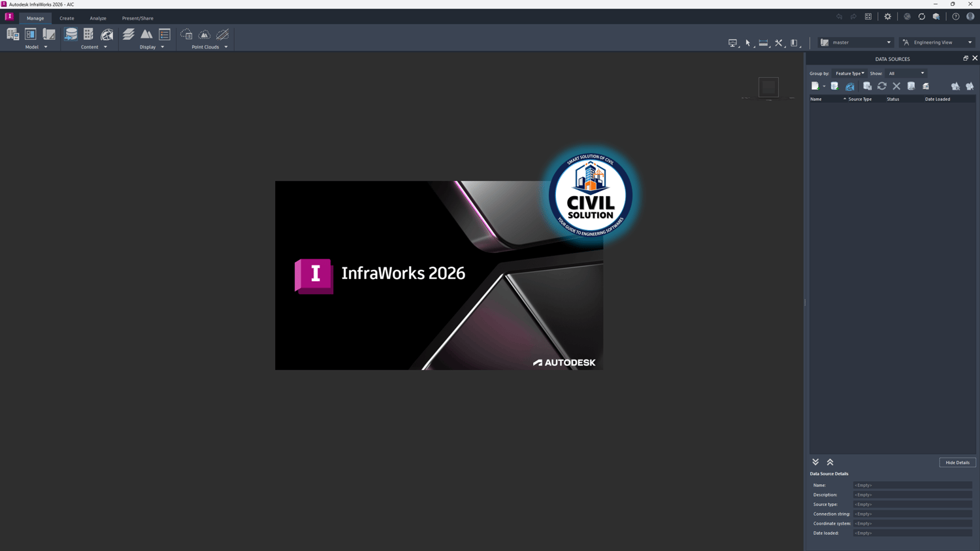Switch to the Create tab
Viewport: 980px width, 551px height.
67,18
